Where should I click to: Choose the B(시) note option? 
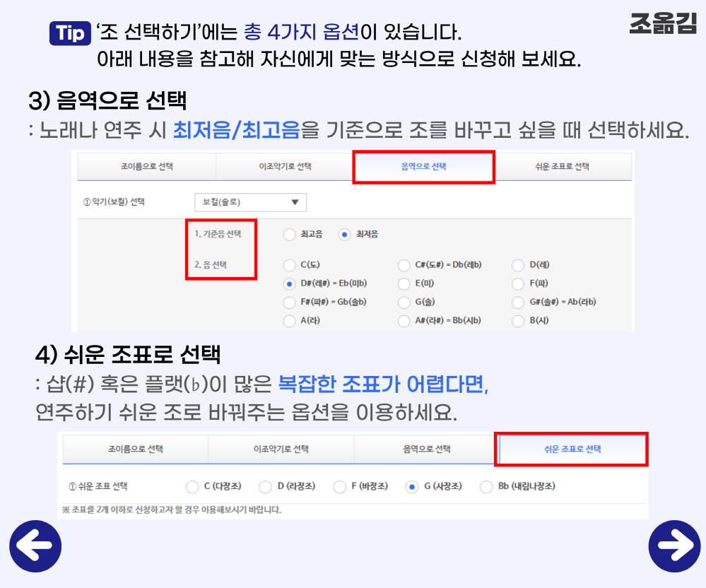pyautogui.click(x=517, y=322)
